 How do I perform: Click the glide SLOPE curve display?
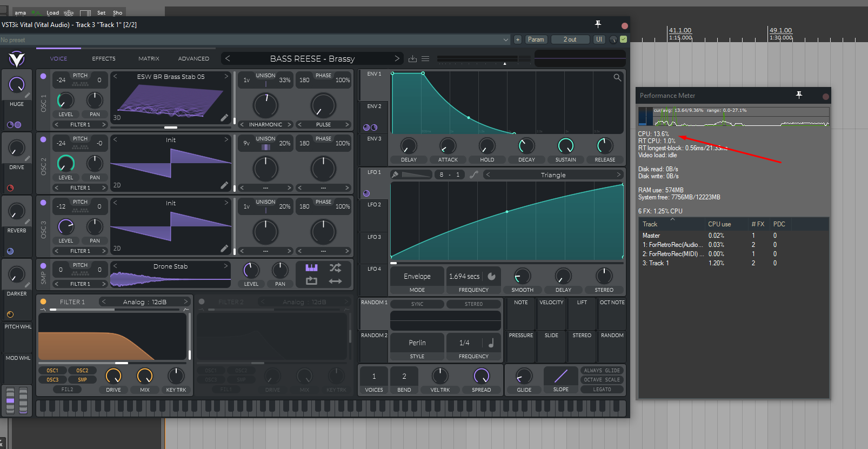pyautogui.click(x=560, y=376)
